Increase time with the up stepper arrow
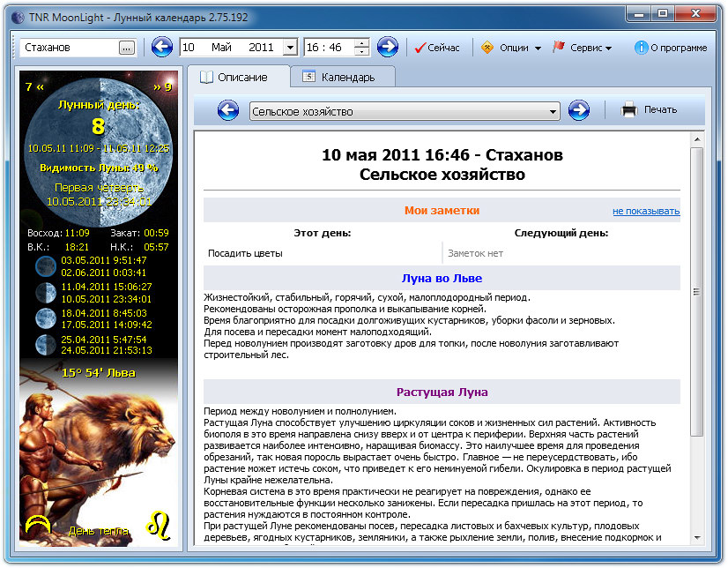 coord(361,42)
